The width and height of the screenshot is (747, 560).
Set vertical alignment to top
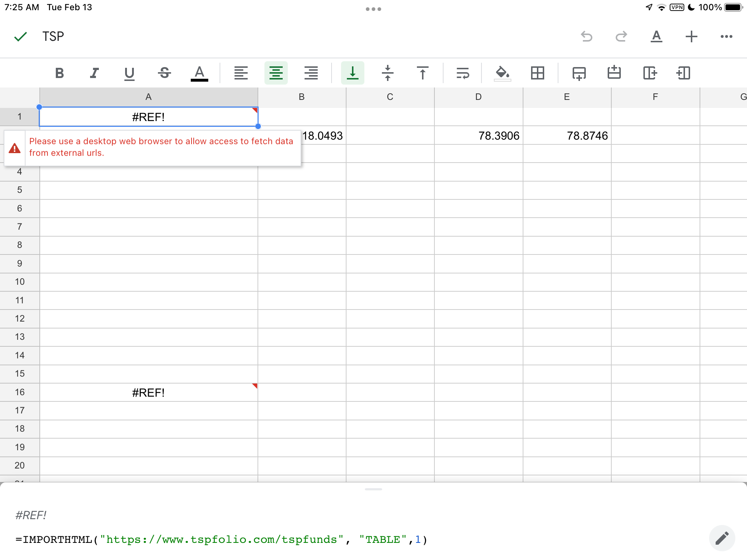click(422, 73)
